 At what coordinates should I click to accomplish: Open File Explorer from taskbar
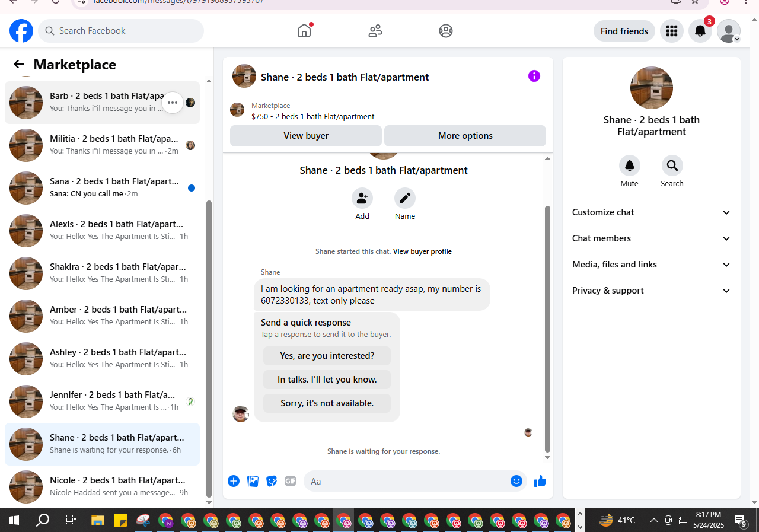pyautogui.click(x=98, y=521)
